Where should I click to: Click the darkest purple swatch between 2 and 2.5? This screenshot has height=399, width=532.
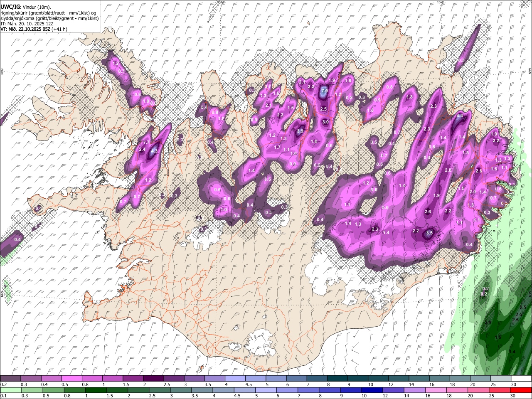[x=153, y=378]
